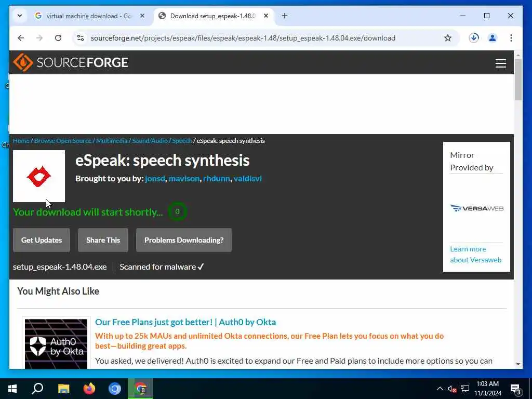Open the SourceForge hamburger menu
This screenshot has height=399, width=532.
click(x=500, y=63)
